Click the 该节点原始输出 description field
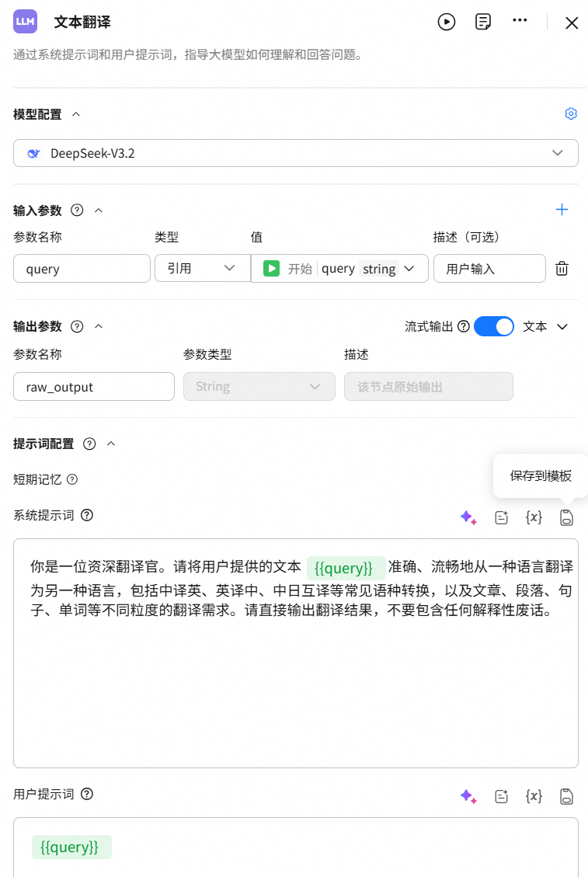The width and height of the screenshot is (588, 877). point(429,387)
